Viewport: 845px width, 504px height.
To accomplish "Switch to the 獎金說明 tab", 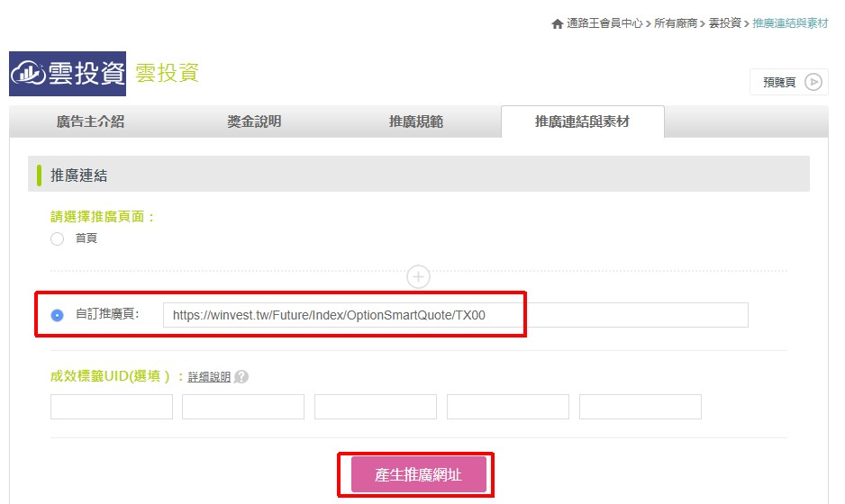I will (x=254, y=121).
